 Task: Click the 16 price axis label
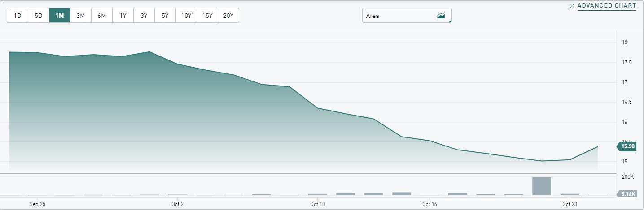624,122
